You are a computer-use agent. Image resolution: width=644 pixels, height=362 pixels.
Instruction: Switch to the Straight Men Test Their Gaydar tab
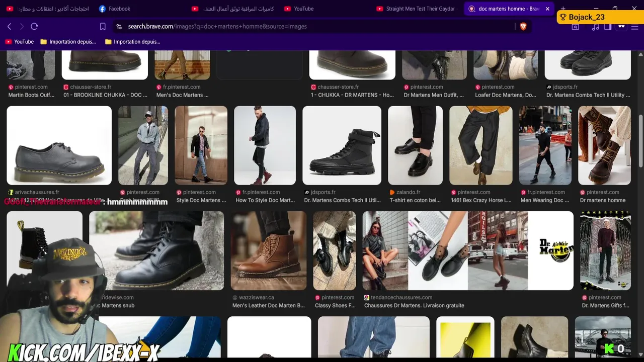[x=416, y=9]
